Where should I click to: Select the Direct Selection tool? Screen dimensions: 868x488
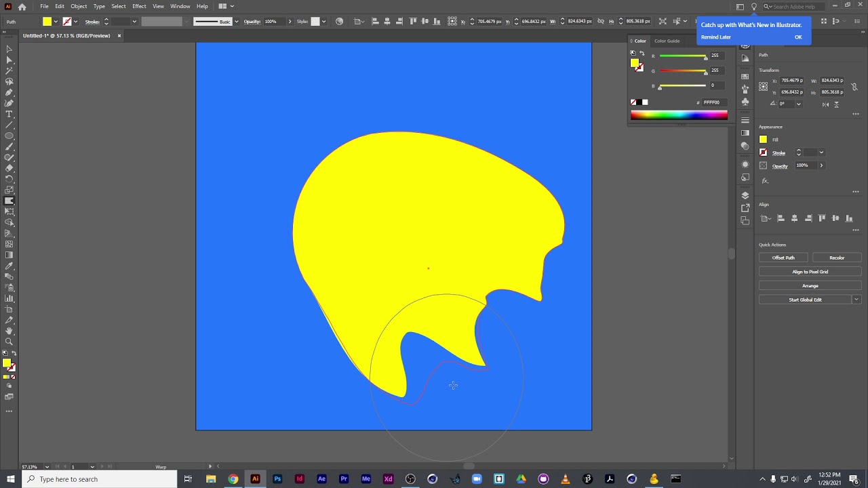click(x=9, y=60)
